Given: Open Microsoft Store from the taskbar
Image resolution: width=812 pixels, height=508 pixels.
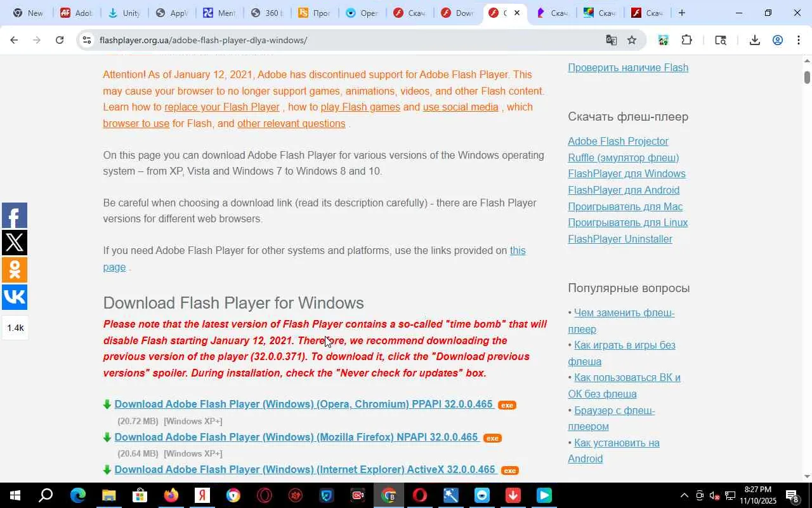Looking at the screenshot, I should tap(140, 495).
